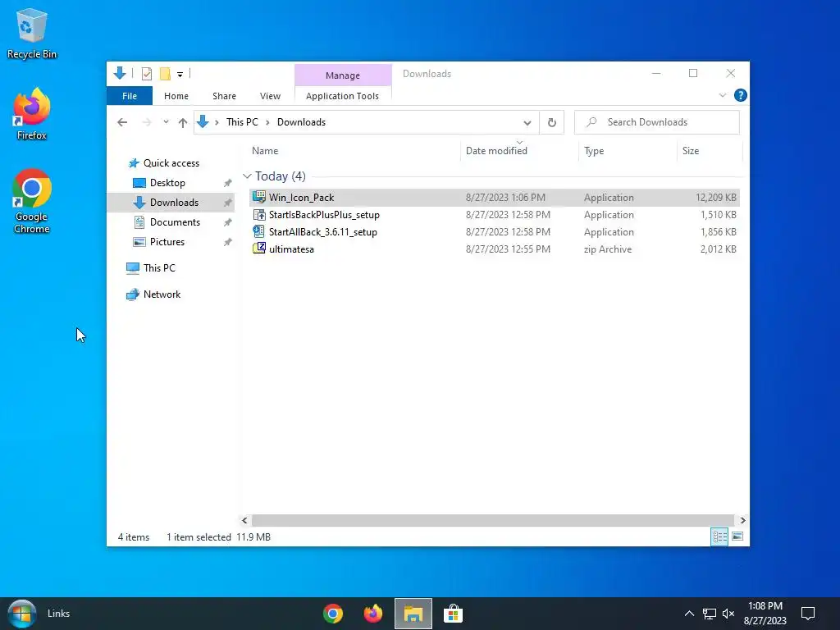Open the Application Tools tab
Image resolution: width=840 pixels, height=630 pixels.
pyautogui.click(x=342, y=96)
